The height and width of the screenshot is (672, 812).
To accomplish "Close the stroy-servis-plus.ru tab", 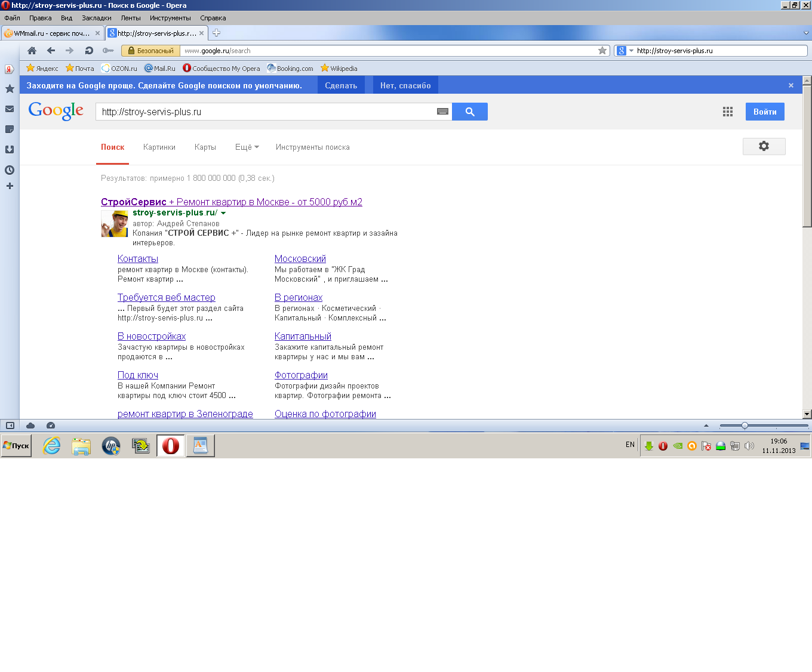I will 201,33.
